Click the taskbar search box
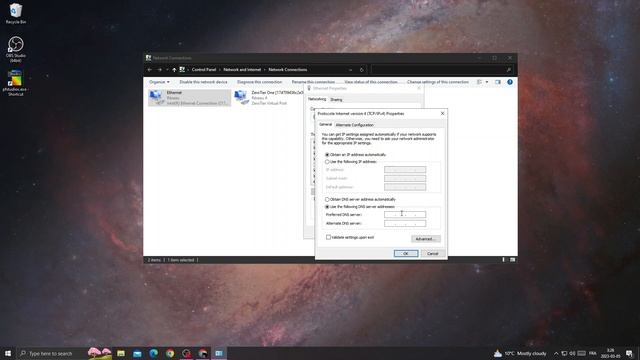The height and width of the screenshot is (360, 640). (x=52, y=353)
